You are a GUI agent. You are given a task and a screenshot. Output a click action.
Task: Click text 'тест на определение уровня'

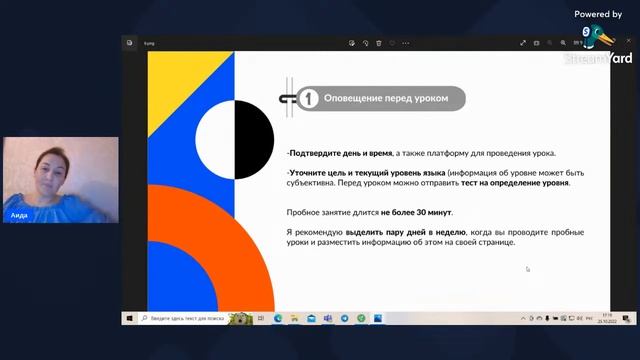click(515, 183)
